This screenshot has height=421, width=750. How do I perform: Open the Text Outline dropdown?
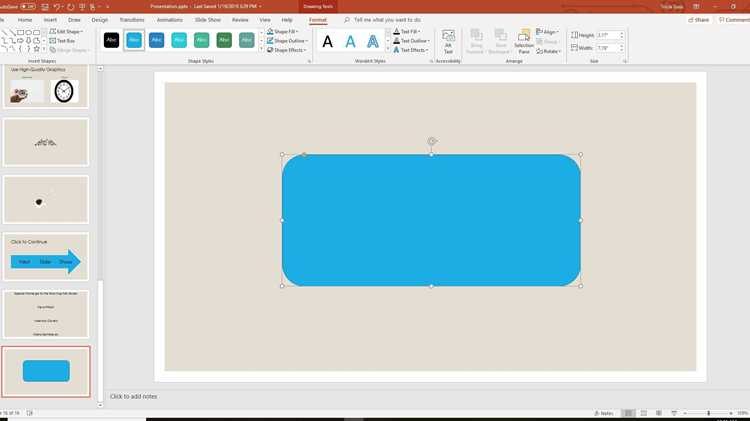tap(411, 41)
